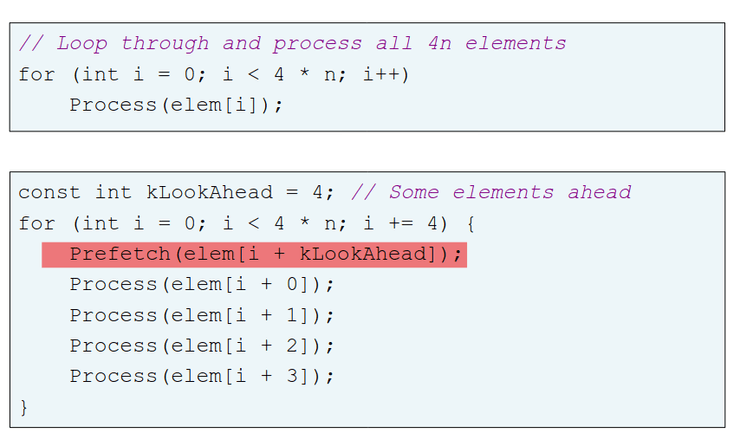Screen dimensions: 740x438
Task: Click "i < 4 * n" condition in first loop
Action: [x=277, y=74]
